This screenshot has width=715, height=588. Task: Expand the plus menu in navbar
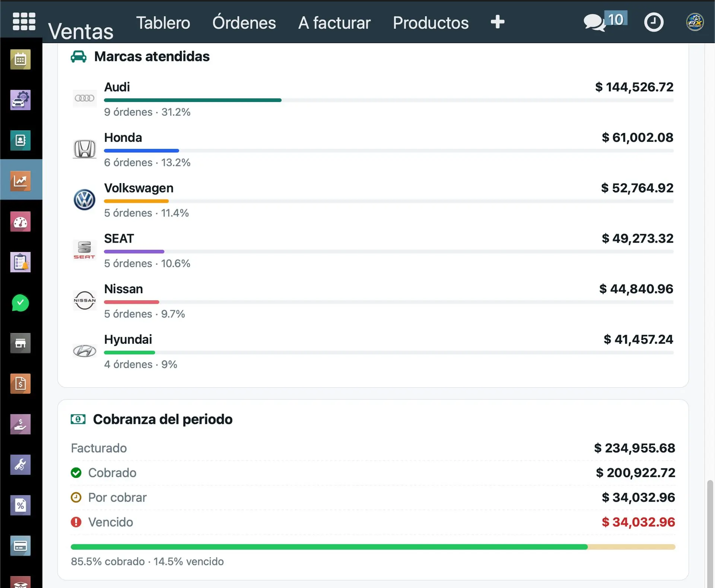pyautogui.click(x=498, y=22)
